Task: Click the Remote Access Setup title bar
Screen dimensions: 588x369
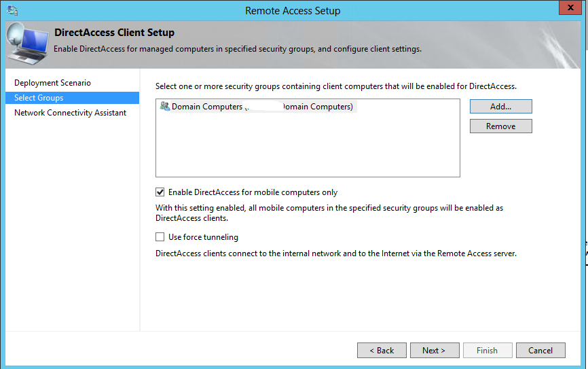Action: click(292, 10)
